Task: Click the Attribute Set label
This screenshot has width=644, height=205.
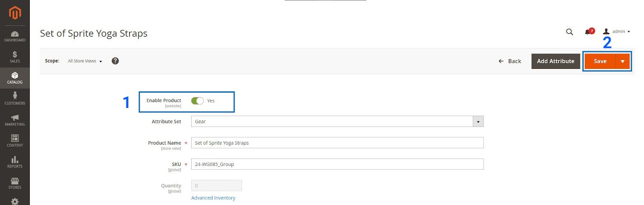Action: coord(166,121)
